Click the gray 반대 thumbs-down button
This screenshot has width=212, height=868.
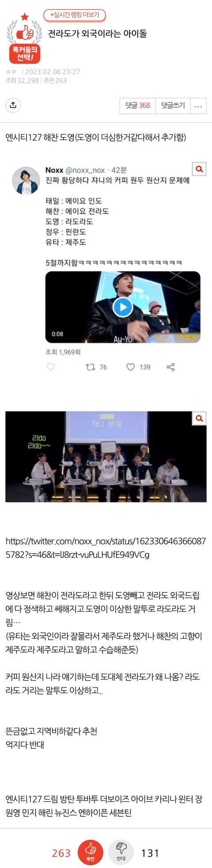[x=121, y=853]
